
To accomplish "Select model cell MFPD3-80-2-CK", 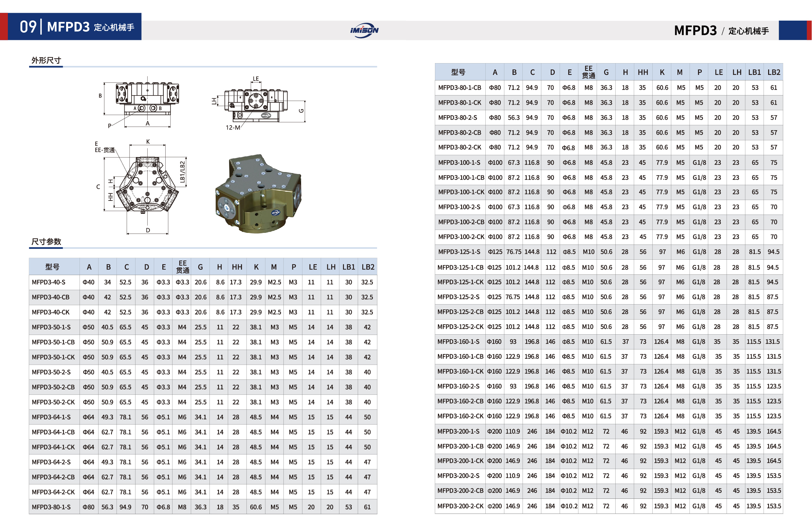I will pyautogui.click(x=460, y=147).
